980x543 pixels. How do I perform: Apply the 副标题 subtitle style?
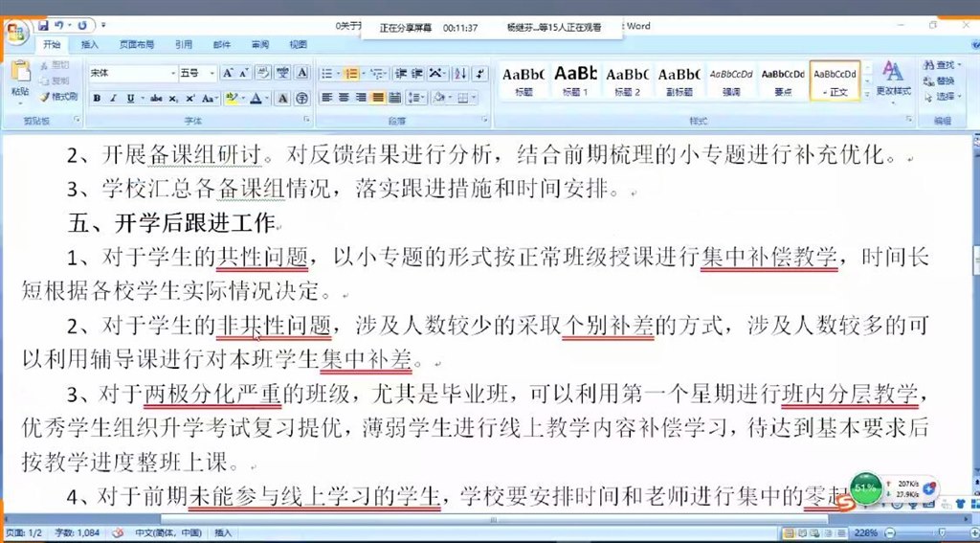pos(679,81)
